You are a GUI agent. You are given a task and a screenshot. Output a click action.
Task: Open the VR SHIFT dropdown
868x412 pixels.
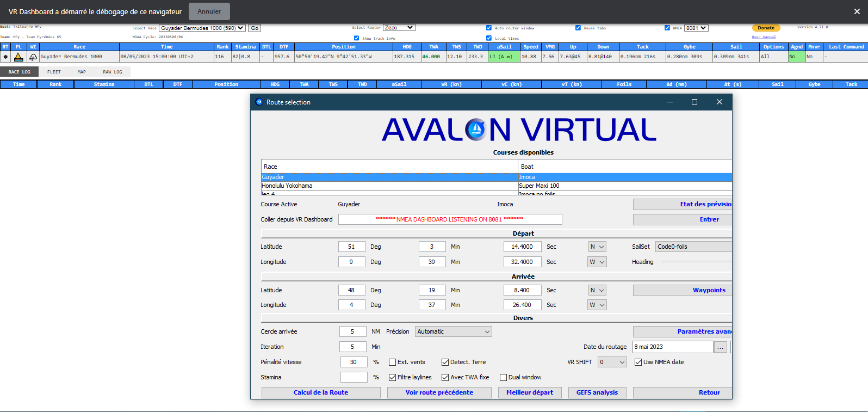[612, 362]
